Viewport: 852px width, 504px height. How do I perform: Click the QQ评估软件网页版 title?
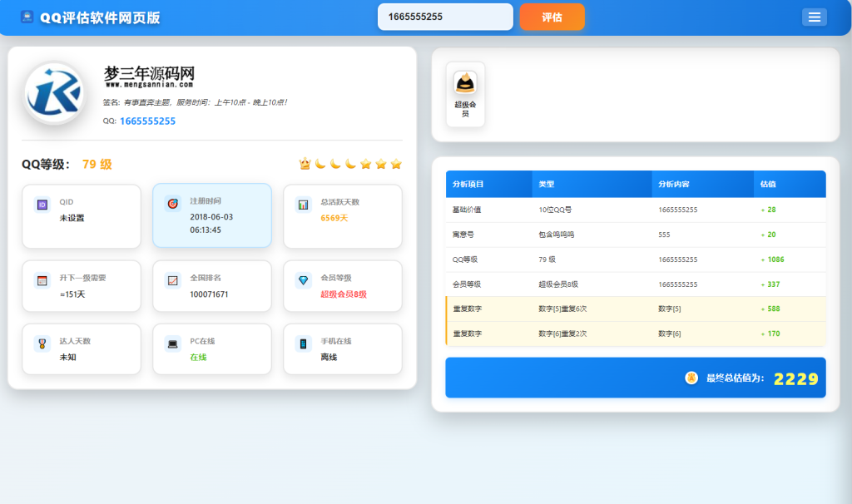pos(98,17)
